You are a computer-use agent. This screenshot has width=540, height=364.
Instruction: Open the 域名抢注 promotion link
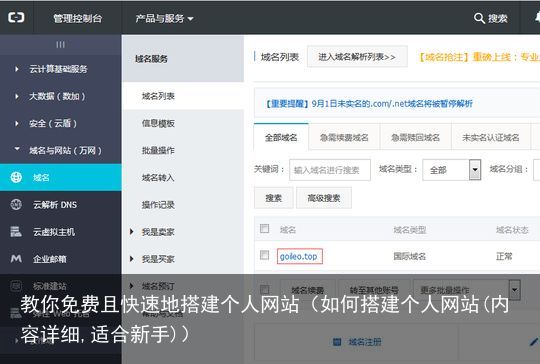click(478, 57)
